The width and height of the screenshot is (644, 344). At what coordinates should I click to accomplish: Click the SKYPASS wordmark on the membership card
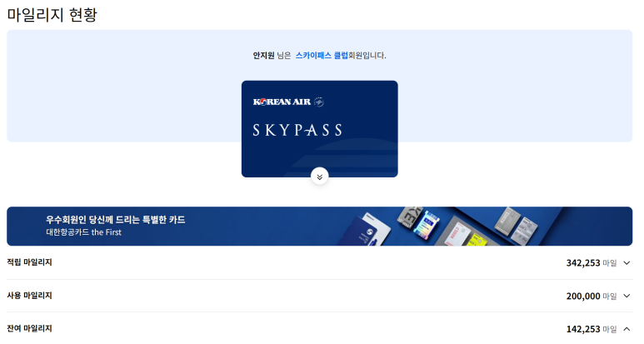297,130
